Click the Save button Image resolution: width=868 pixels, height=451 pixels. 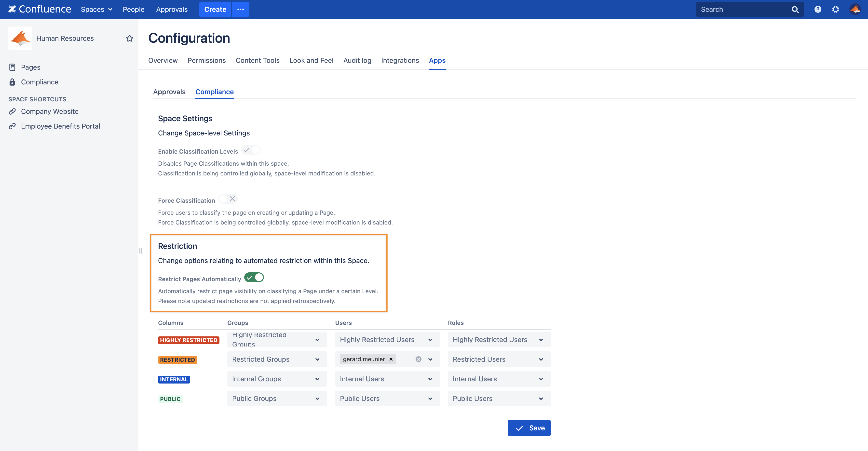coord(529,428)
